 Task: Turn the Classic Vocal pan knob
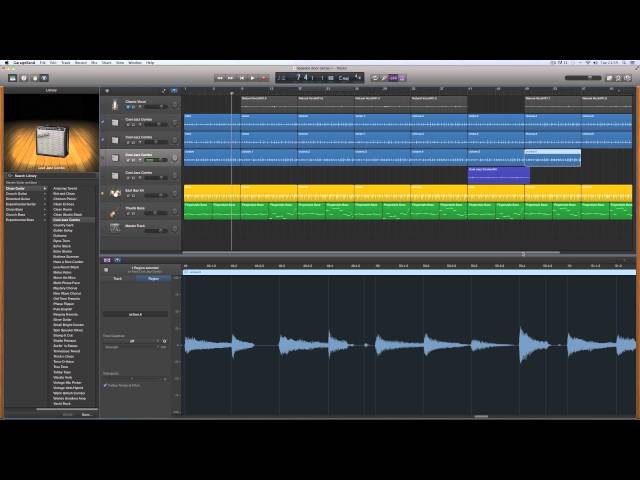click(x=174, y=105)
